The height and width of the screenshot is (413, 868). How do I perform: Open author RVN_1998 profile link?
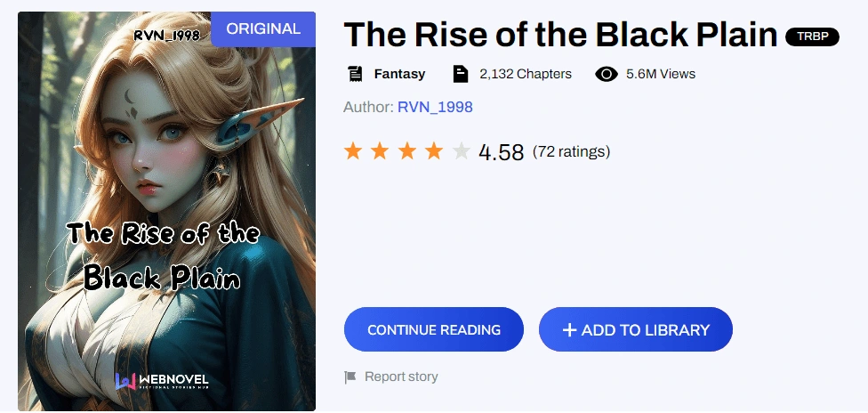(x=435, y=107)
